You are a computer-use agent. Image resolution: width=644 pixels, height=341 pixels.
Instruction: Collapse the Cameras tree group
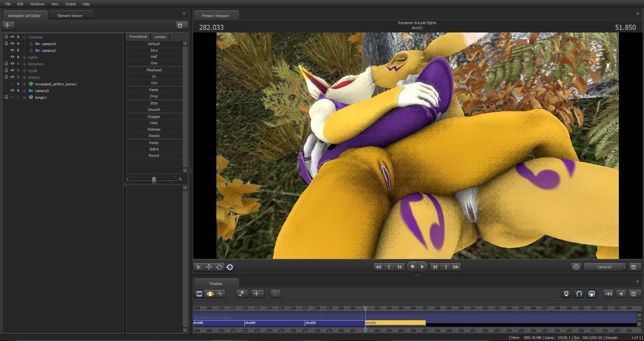pos(24,37)
